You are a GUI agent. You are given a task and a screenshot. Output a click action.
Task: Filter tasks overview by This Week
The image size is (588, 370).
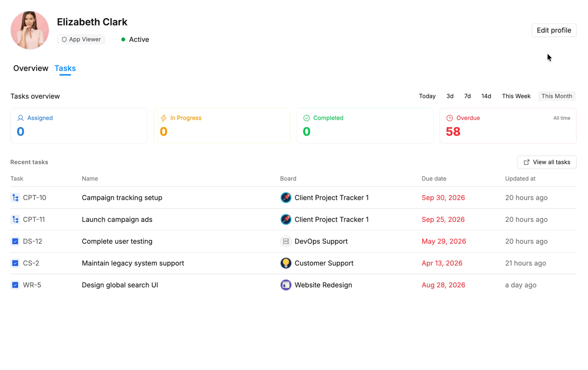pos(516,96)
